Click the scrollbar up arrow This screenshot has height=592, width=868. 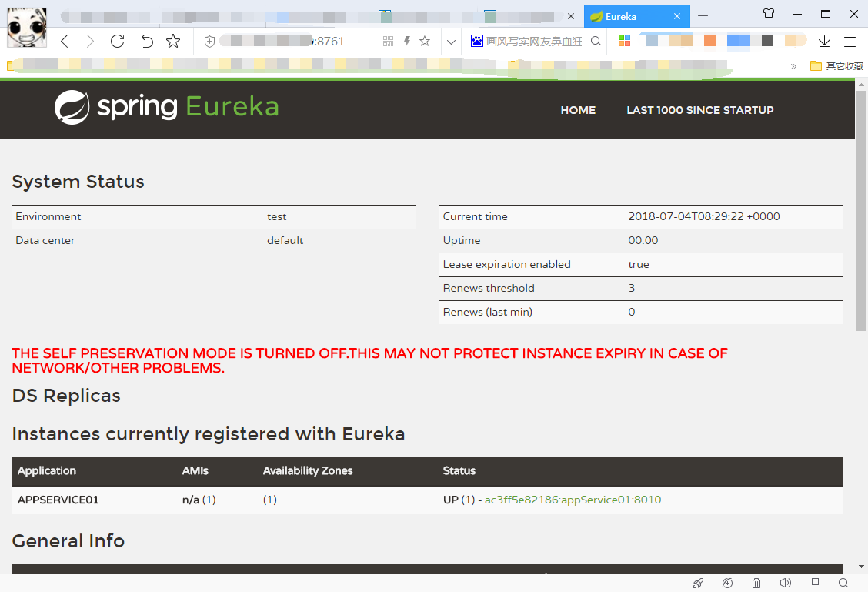[x=861, y=85]
